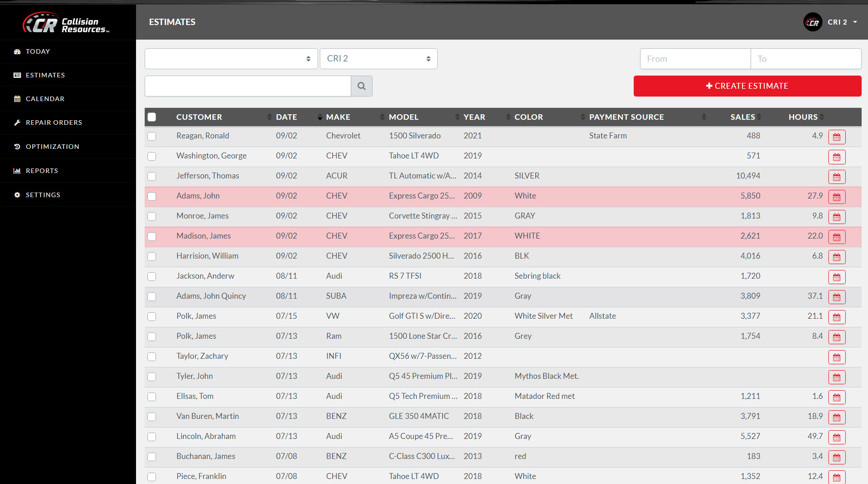
Task: Toggle the select-all checkbox in the table header
Action: [x=151, y=117]
